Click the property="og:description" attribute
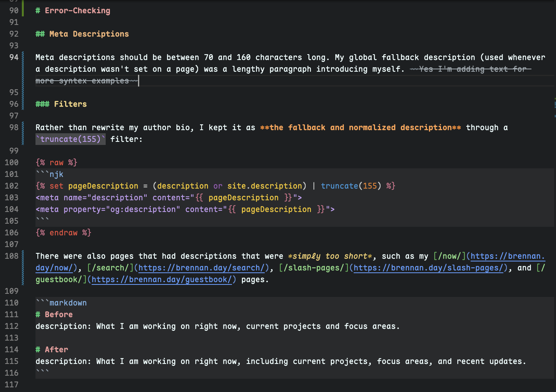This screenshot has width=556, height=392. (x=122, y=209)
